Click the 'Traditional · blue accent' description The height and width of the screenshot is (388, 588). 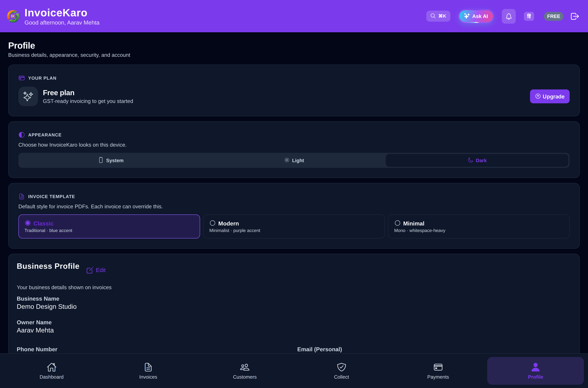pos(48,230)
